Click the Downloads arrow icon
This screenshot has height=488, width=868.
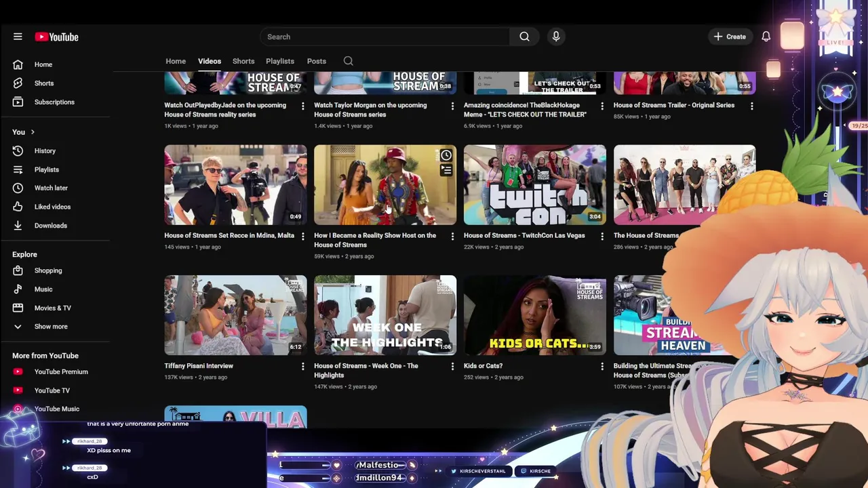coord(18,226)
